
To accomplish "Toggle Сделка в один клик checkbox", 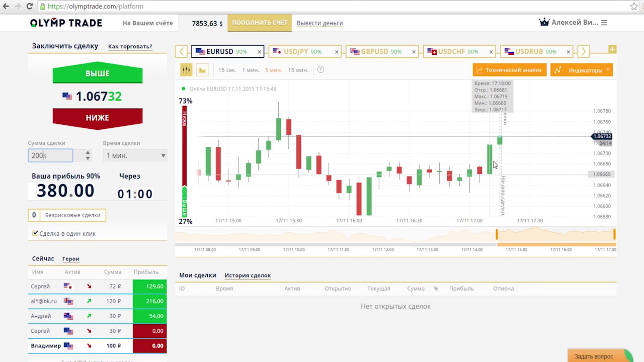I will [x=35, y=233].
